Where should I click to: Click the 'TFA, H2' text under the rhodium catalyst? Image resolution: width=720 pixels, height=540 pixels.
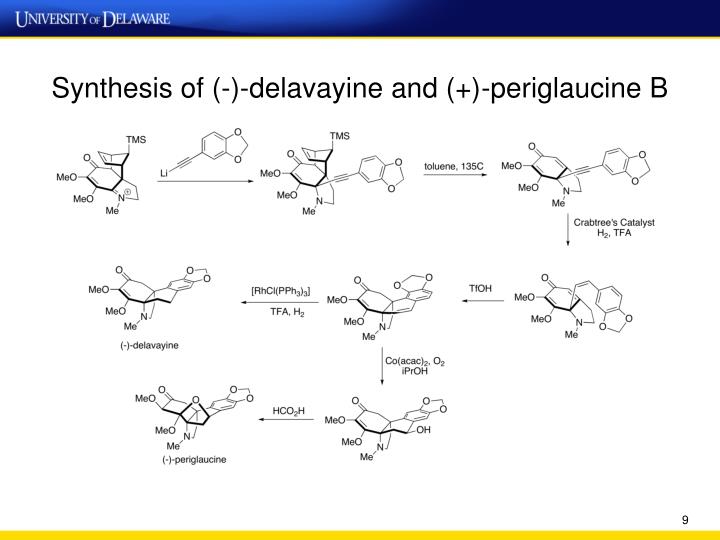pyautogui.click(x=287, y=312)
